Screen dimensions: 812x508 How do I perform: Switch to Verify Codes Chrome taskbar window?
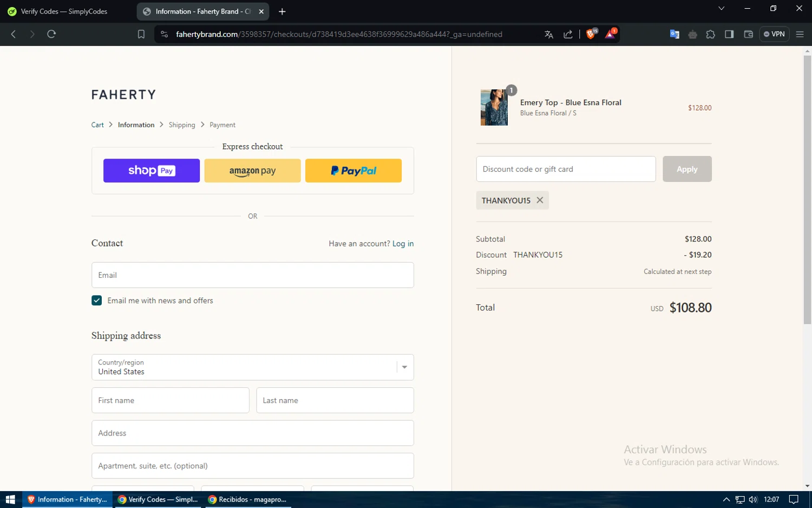(x=158, y=499)
